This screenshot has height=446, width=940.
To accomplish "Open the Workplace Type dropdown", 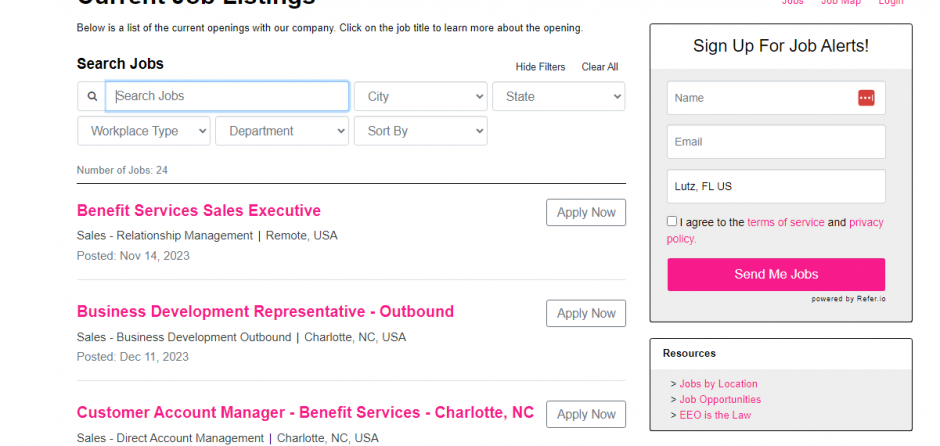I will pos(144,131).
